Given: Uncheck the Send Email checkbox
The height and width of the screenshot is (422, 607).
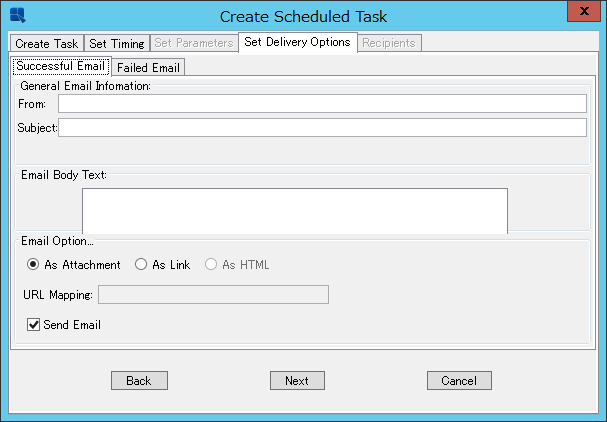Looking at the screenshot, I should pos(33,324).
